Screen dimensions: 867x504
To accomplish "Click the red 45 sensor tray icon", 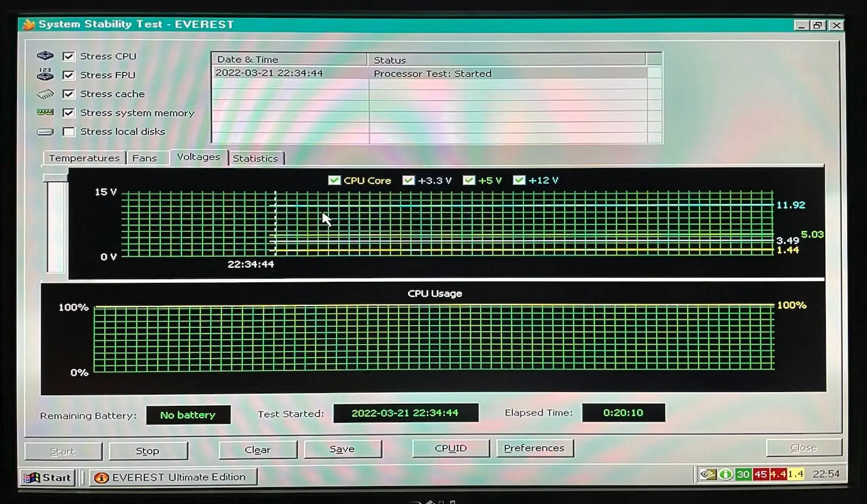I will pyautogui.click(x=760, y=474).
